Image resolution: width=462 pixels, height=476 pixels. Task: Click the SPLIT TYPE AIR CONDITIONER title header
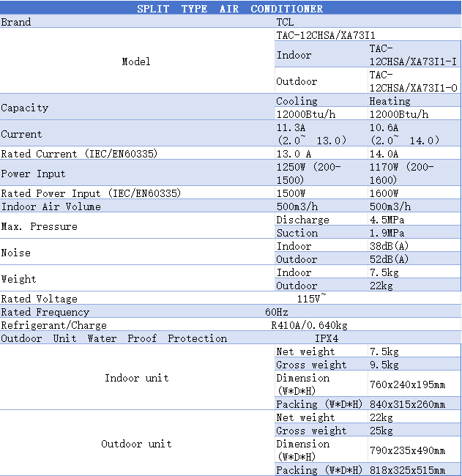230,9
